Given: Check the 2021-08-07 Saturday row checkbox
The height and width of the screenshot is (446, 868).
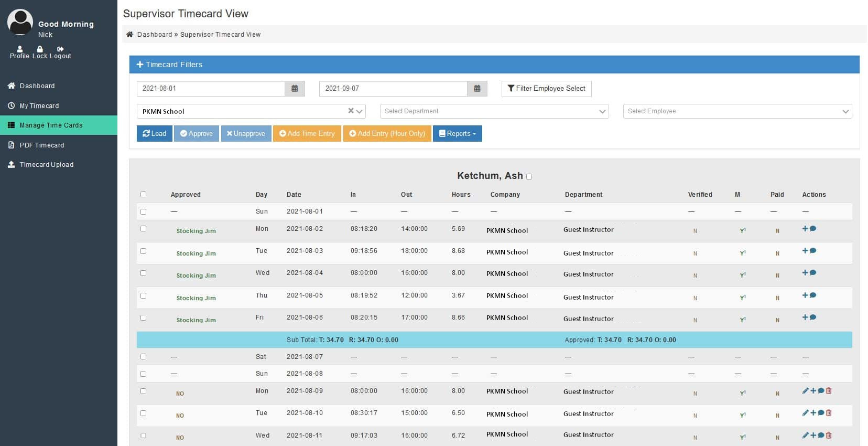Looking at the screenshot, I should pyautogui.click(x=143, y=357).
